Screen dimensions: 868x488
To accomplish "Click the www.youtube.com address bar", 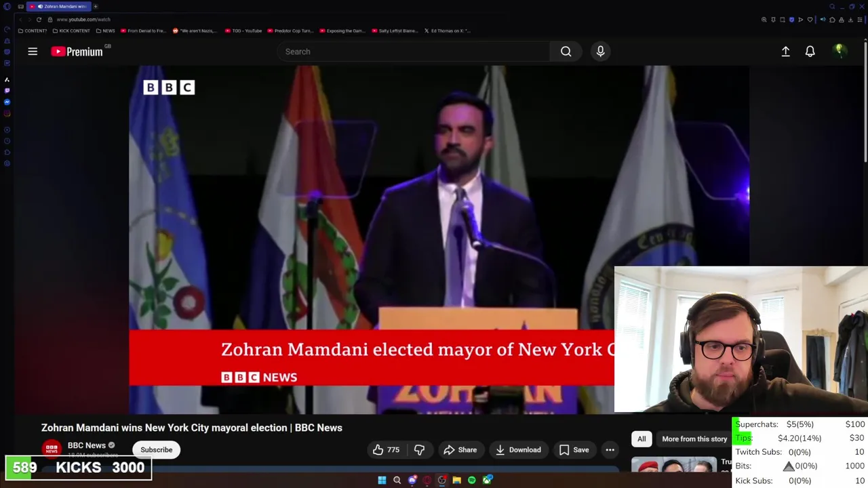I will click(x=83, y=20).
